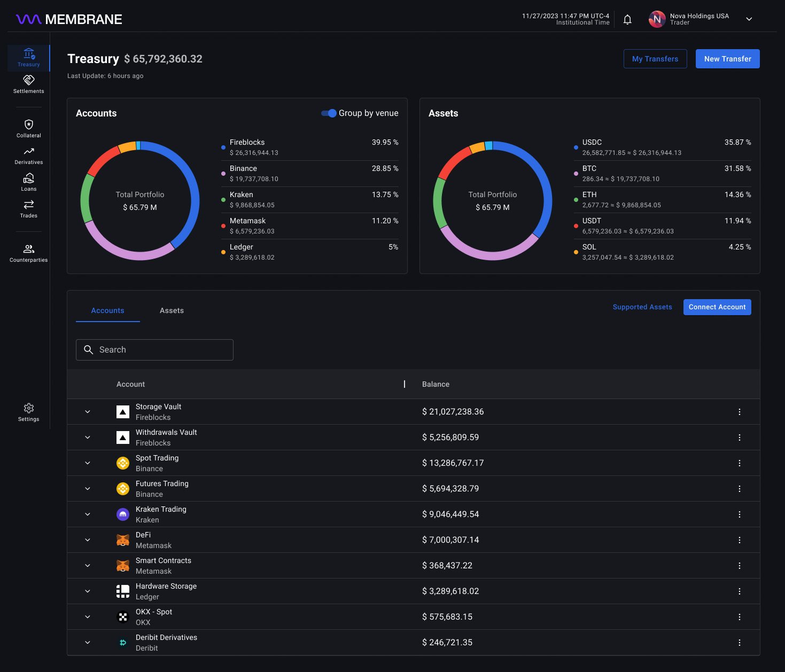Select the Accounts tab
This screenshot has width=785, height=672.
pyautogui.click(x=107, y=310)
